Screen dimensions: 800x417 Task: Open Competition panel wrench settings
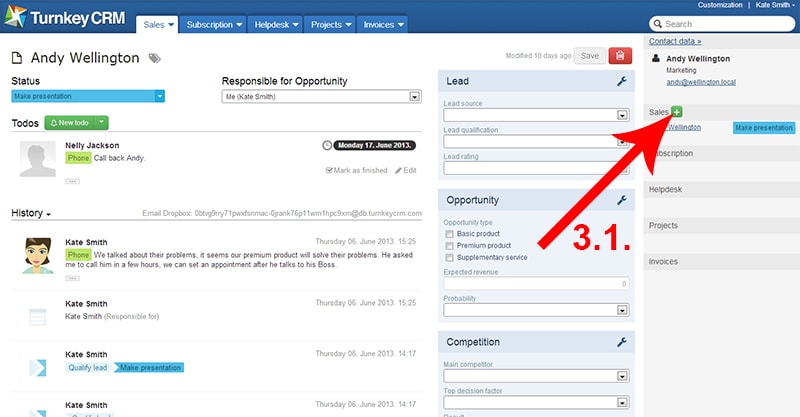tap(621, 342)
